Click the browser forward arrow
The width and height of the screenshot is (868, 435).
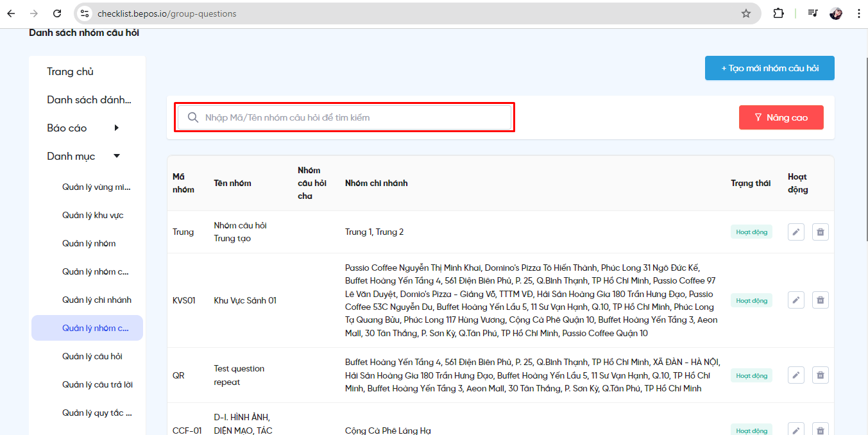click(34, 13)
